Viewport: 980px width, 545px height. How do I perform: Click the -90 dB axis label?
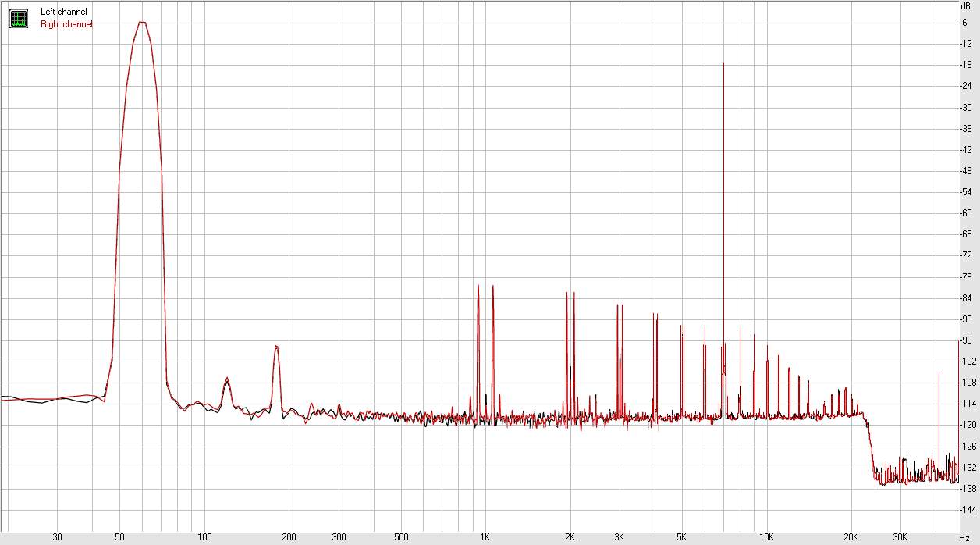[966, 319]
